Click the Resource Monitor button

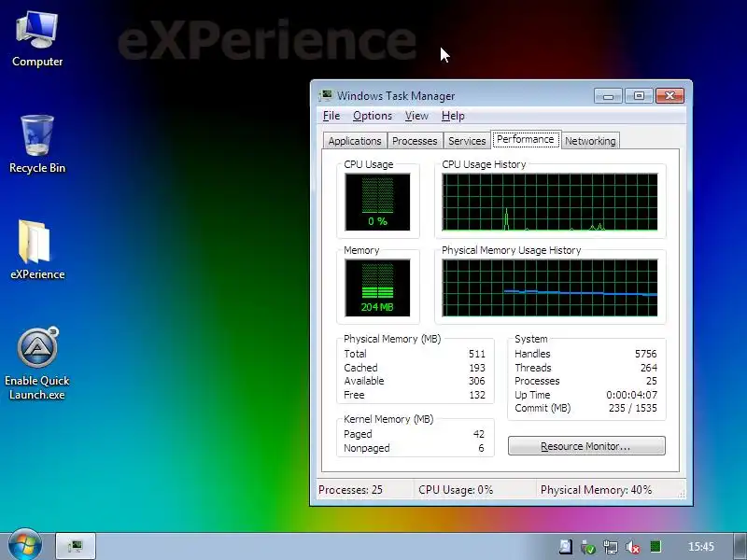point(586,446)
